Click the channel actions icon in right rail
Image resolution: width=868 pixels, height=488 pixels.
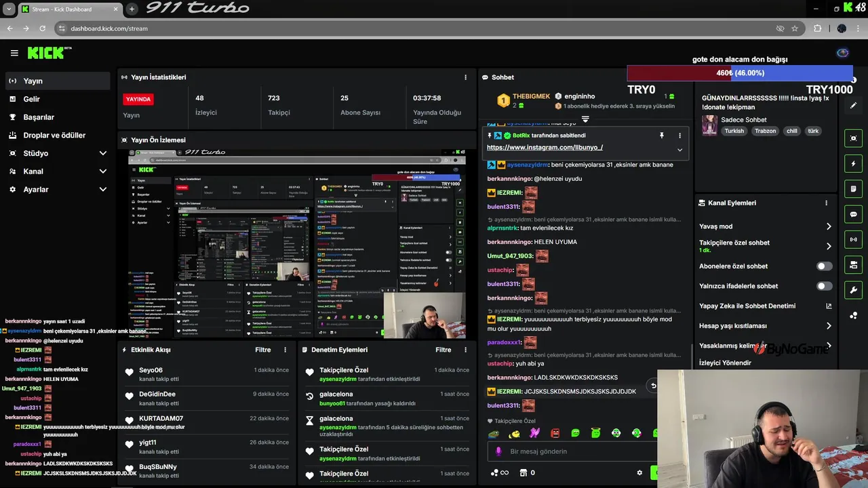tap(853, 264)
